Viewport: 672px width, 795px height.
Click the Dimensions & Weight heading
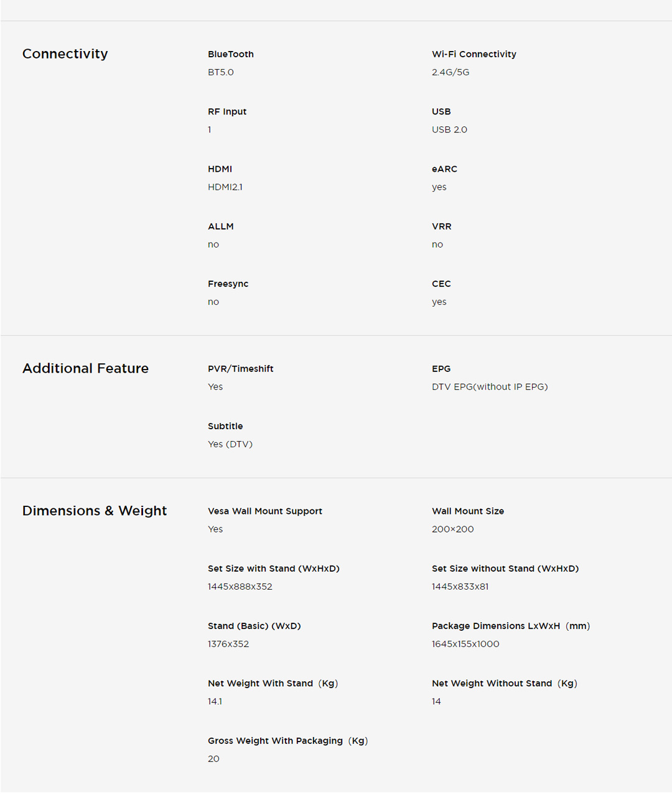pos(95,511)
